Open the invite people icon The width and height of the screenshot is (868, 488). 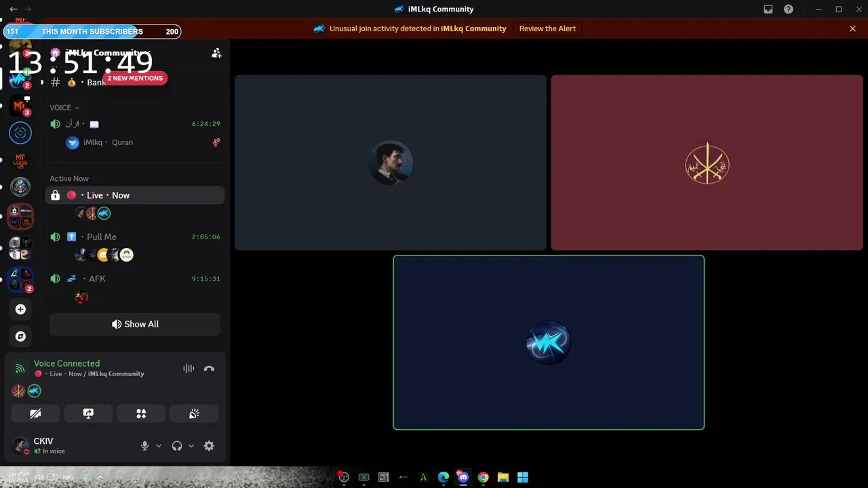[216, 53]
